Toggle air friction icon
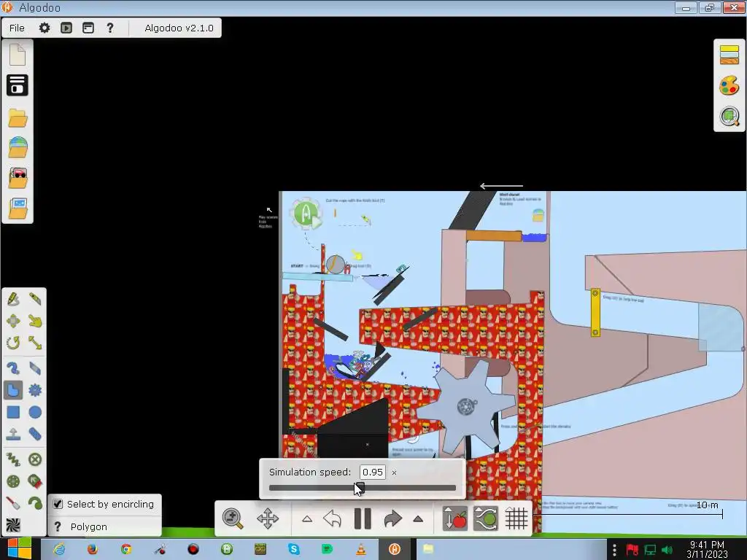This screenshot has width=747, height=560. (485, 518)
